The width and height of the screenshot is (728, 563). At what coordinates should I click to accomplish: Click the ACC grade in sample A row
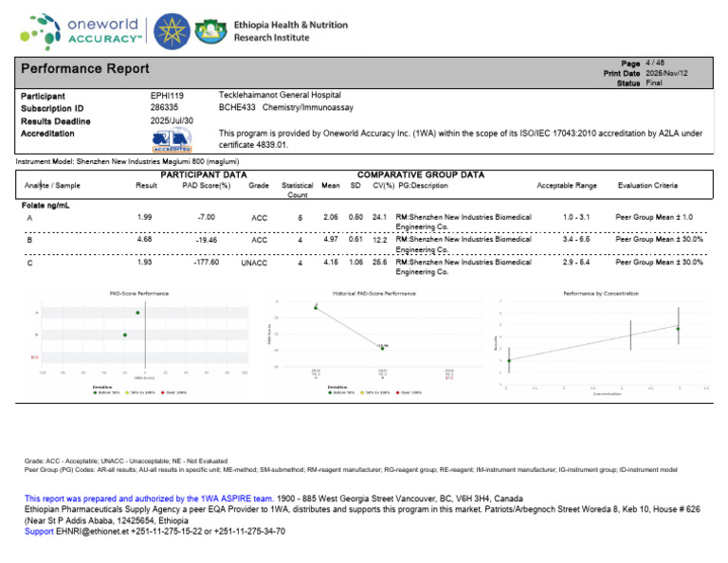pyautogui.click(x=259, y=218)
